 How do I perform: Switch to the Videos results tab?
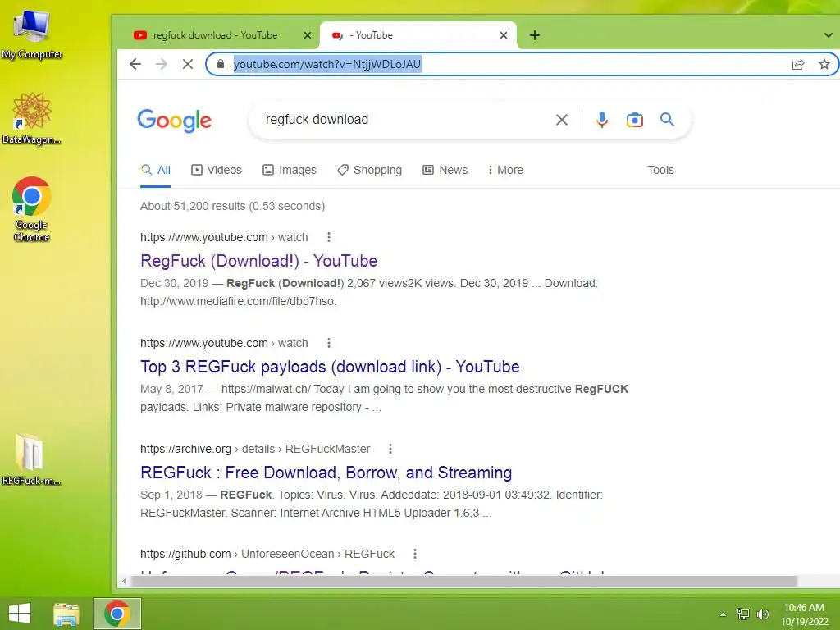217,171
